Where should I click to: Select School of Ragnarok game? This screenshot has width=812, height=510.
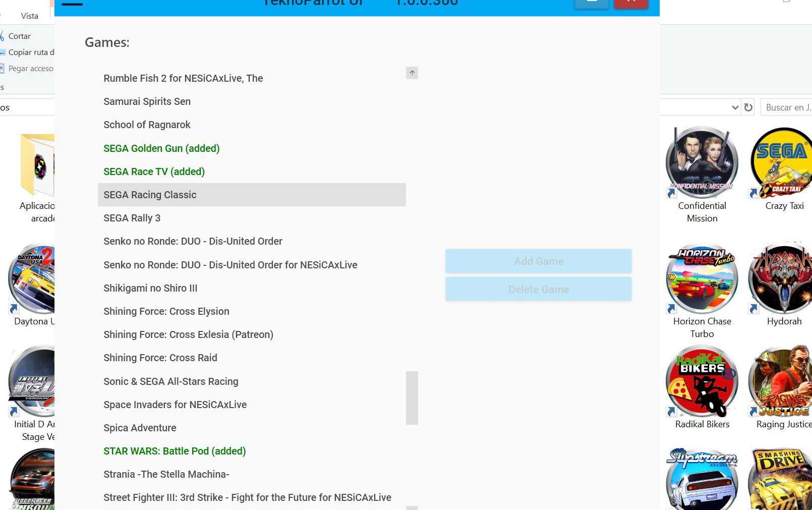coord(252,125)
